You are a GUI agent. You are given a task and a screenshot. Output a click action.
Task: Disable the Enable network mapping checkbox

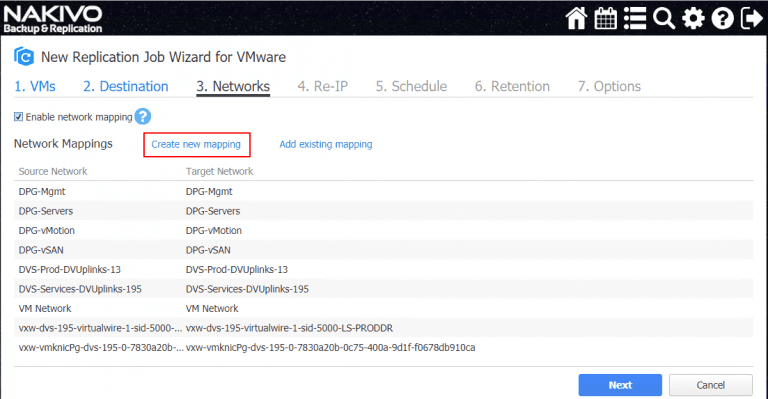point(19,117)
